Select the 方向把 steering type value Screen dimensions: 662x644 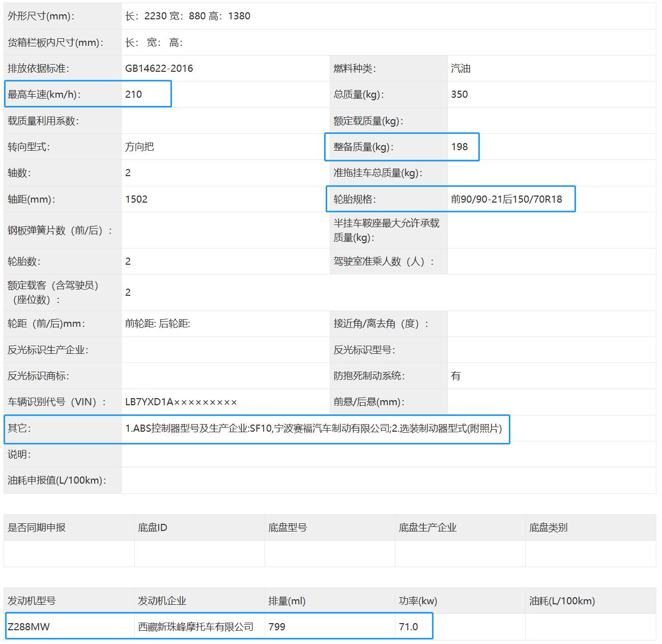pyautogui.click(x=141, y=147)
